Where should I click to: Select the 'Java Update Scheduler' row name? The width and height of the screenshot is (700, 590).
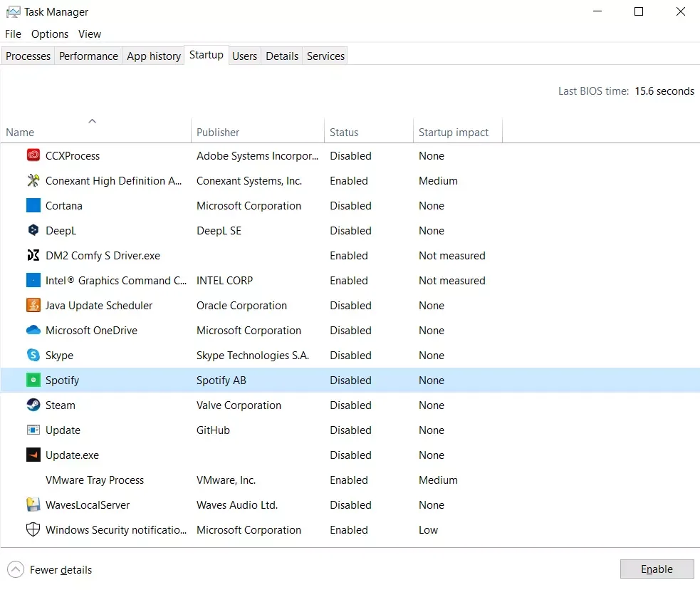pos(99,306)
